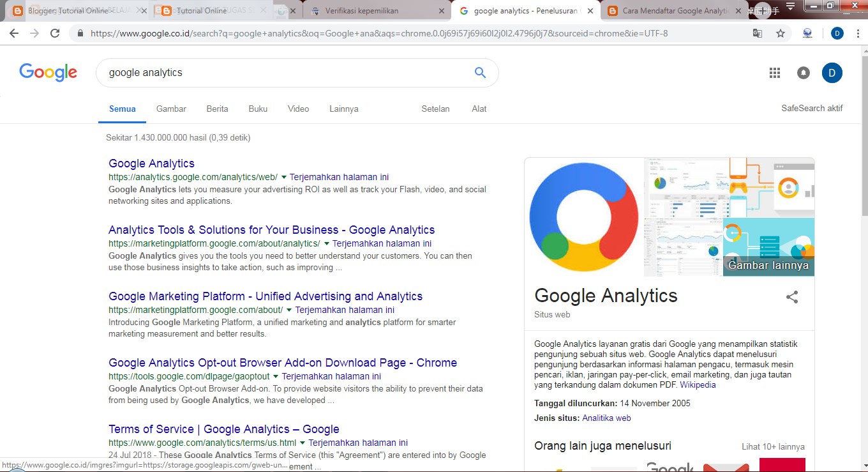Open Google Analytics Opt-out Browser Add-on result
The image size is (868, 472).
coord(283,363)
